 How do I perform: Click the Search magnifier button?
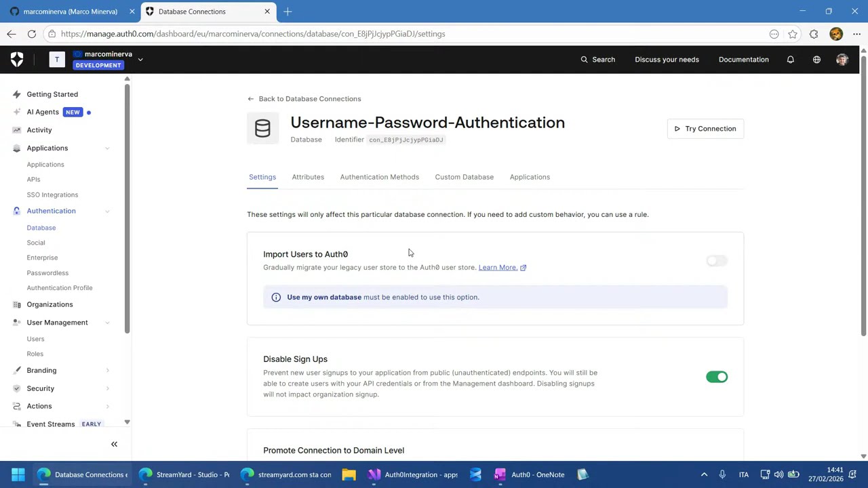(597, 60)
